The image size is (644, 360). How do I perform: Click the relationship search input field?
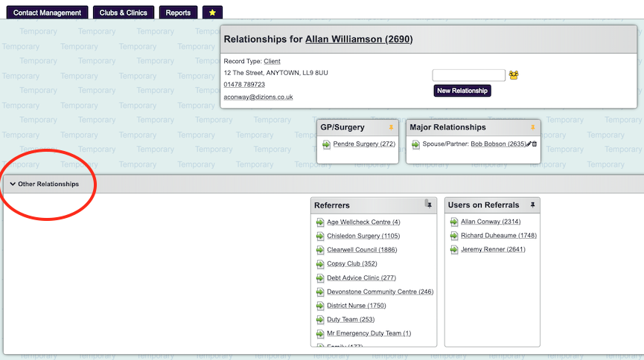click(x=468, y=75)
